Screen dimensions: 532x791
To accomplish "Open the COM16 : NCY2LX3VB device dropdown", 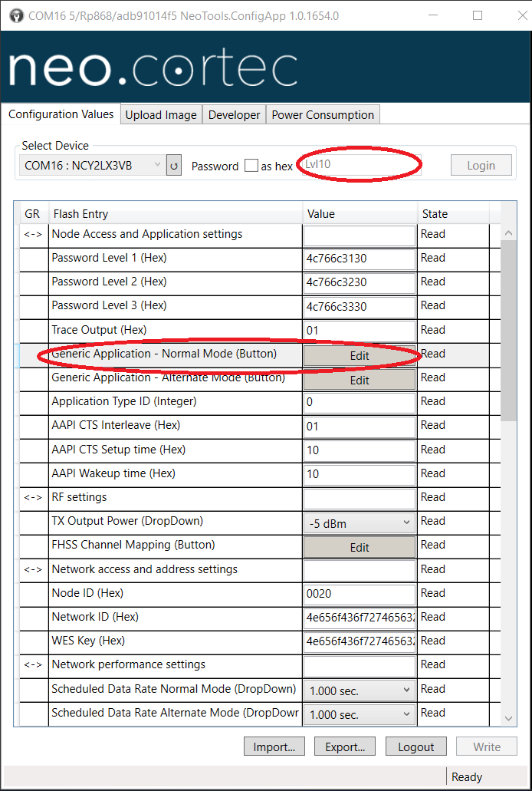I will 92,166.
